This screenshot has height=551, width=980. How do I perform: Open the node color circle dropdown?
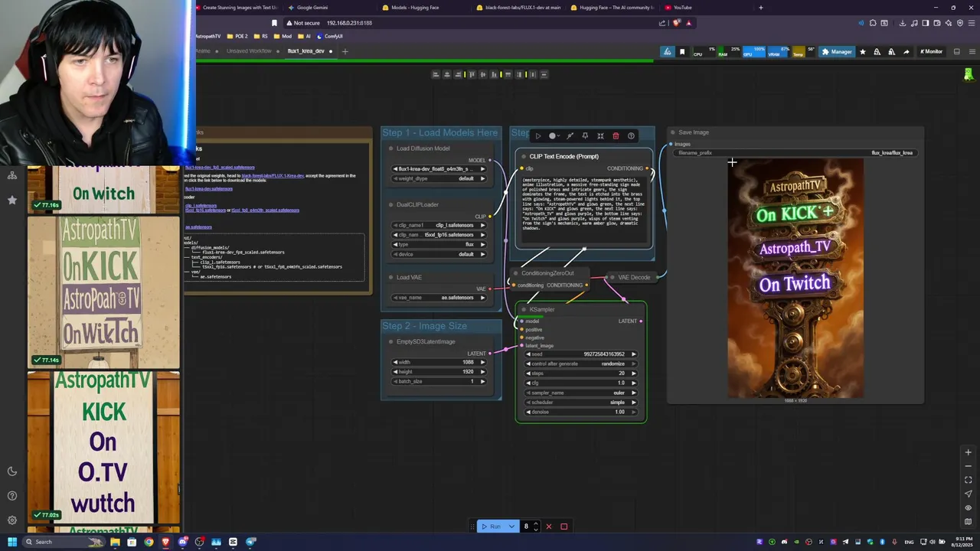[x=554, y=136]
